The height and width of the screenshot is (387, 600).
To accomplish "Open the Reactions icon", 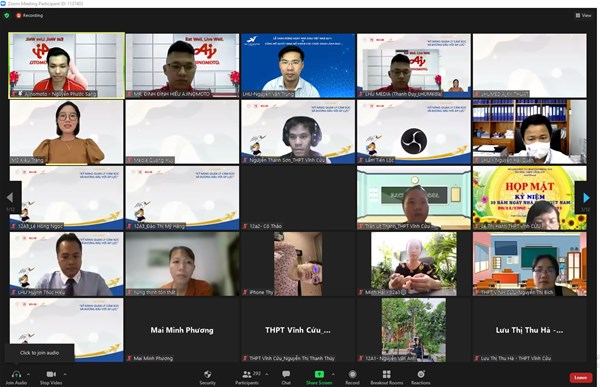I will point(421,374).
